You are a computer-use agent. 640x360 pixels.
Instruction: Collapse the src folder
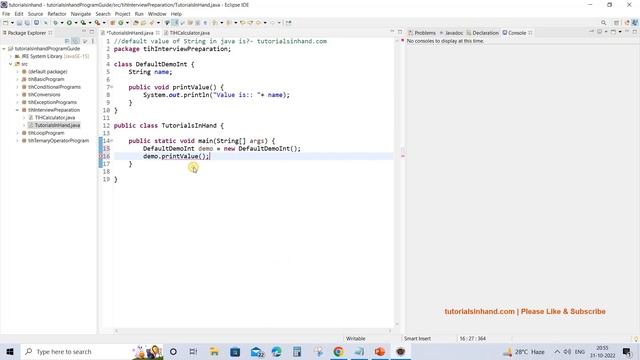tap(11, 64)
